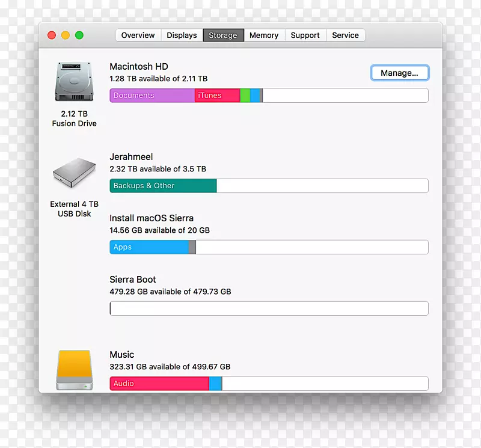Open the Displays tab
Image resolution: width=481 pixels, height=448 pixels.
click(182, 35)
